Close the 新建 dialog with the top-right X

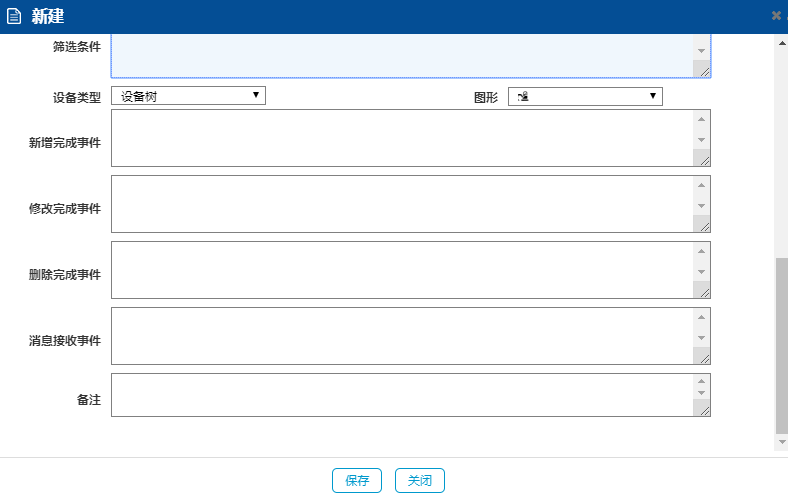(777, 16)
